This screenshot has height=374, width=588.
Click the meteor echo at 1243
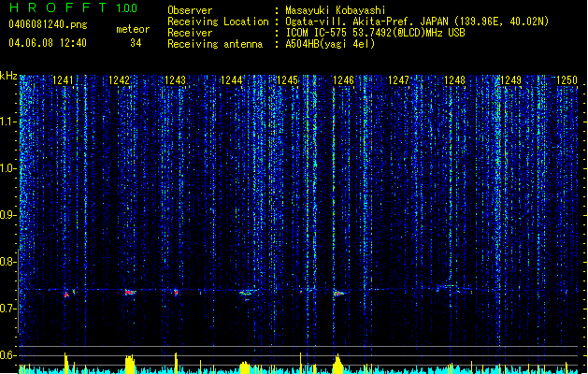[x=176, y=292]
